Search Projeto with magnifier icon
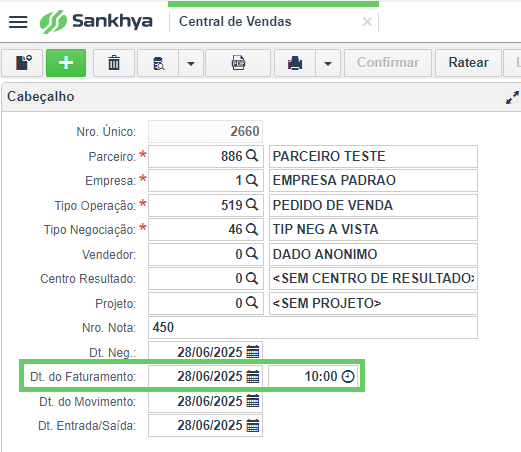 [252, 303]
